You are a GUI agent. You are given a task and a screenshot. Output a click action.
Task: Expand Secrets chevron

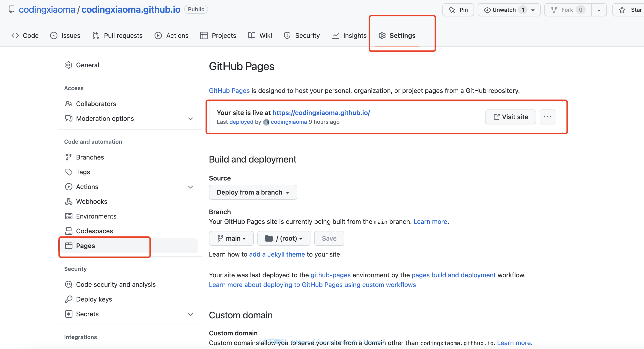click(x=191, y=314)
